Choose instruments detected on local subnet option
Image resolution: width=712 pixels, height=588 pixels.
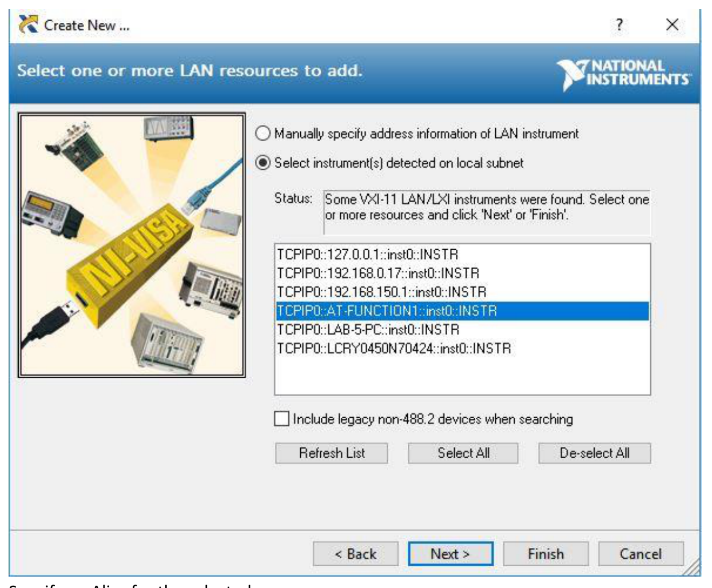click(x=262, y=163)
